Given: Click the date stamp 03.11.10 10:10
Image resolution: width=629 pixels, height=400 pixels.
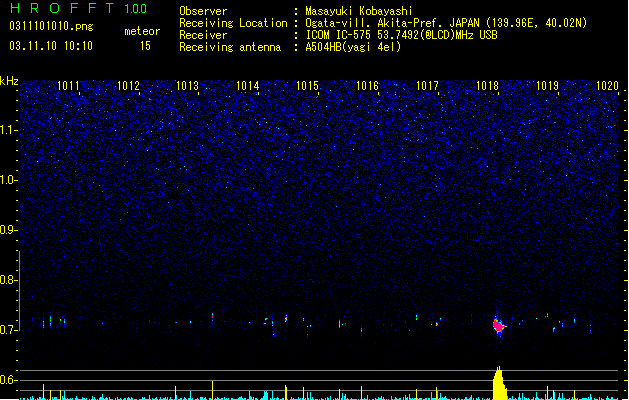Looking at the screenshot, I should (51, 46).
